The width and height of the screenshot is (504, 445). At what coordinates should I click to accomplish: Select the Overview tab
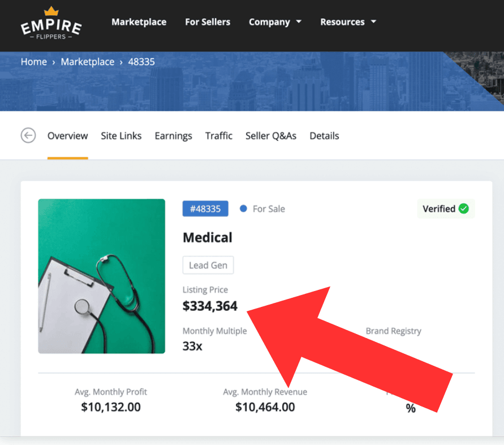click(67, 136)
